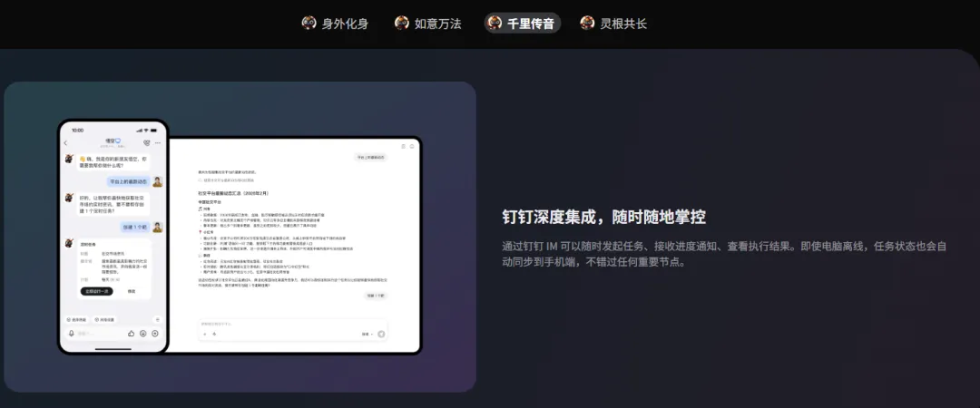
Task: Click the heart icon in the phone chat header
Action: (146, 143)
